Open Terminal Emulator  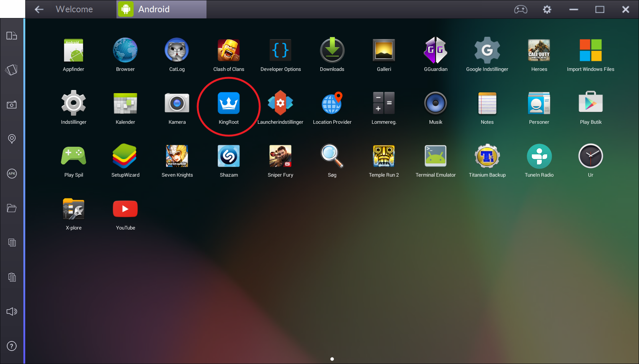tap(436, 156)
